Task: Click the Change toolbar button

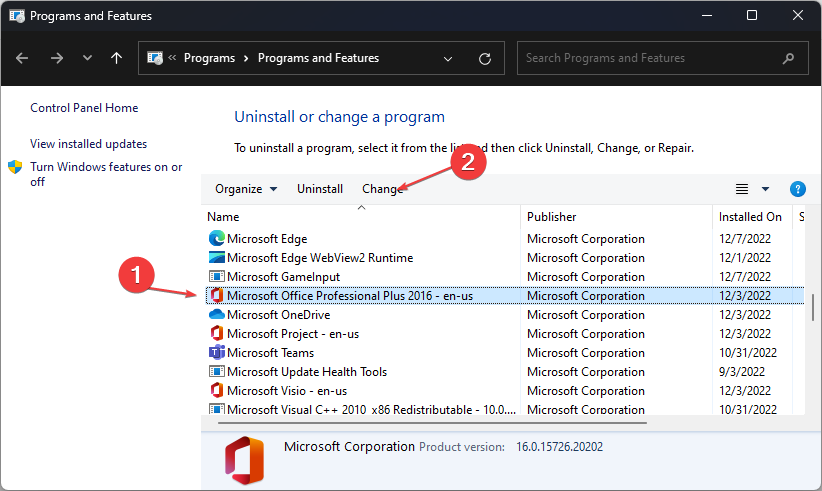Action: pyautogui.click(x=383, y=189)
